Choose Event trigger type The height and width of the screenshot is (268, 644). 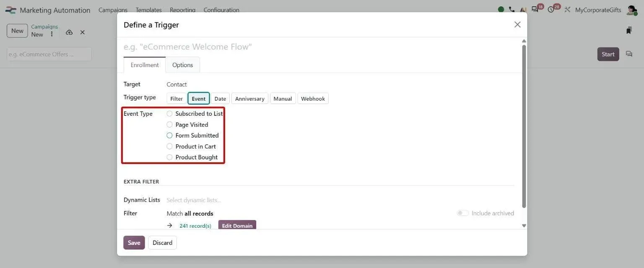click(x=199, y=99)
